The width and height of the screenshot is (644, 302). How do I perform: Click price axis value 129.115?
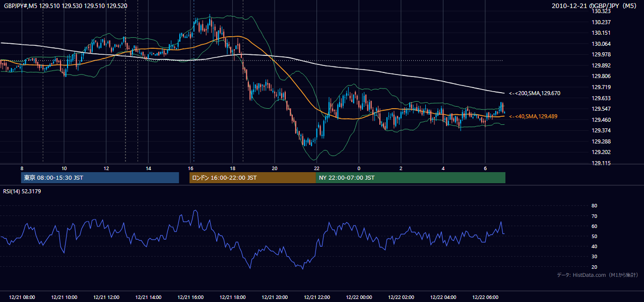pos(602,163)
